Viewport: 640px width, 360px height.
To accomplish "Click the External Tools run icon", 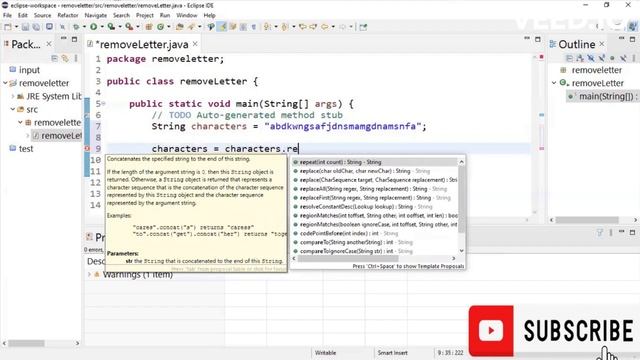I will tap(129, 27).
